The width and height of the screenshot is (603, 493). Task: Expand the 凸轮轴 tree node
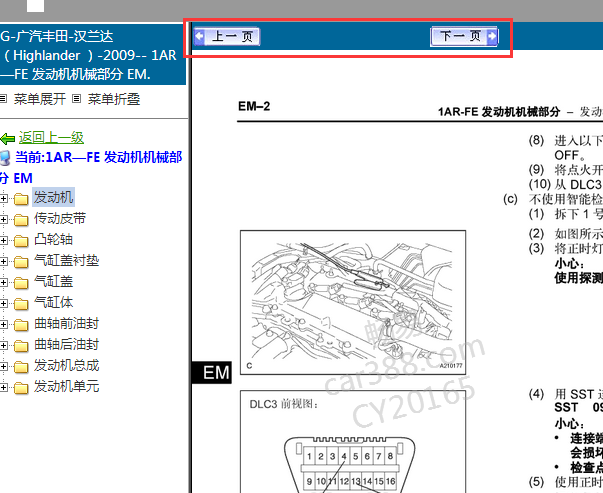(x=3, y=240)
